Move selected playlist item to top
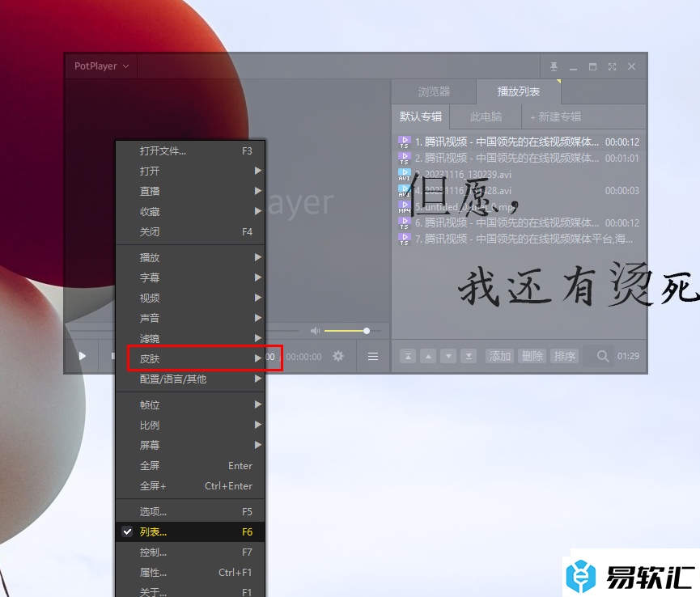The width and height of the screenshot is (700, 597). tap(408, 356)
